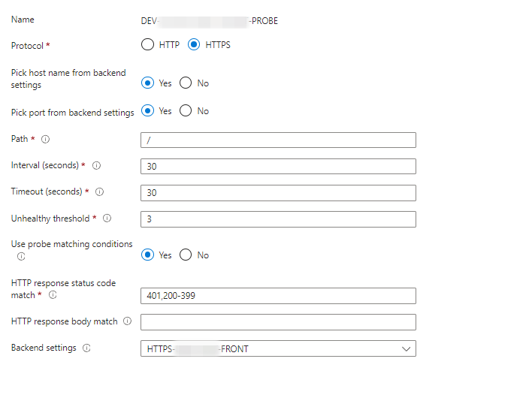
Task: Click the Timeout (seconds) info icon
Action: pos(100,191)
